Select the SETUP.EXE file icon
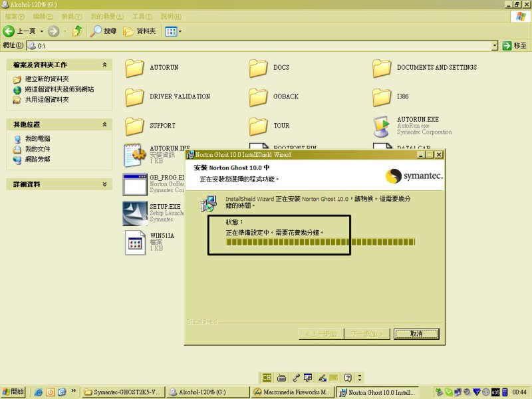Viewport: 532px width, 399px height. click(x=135, y=213)
